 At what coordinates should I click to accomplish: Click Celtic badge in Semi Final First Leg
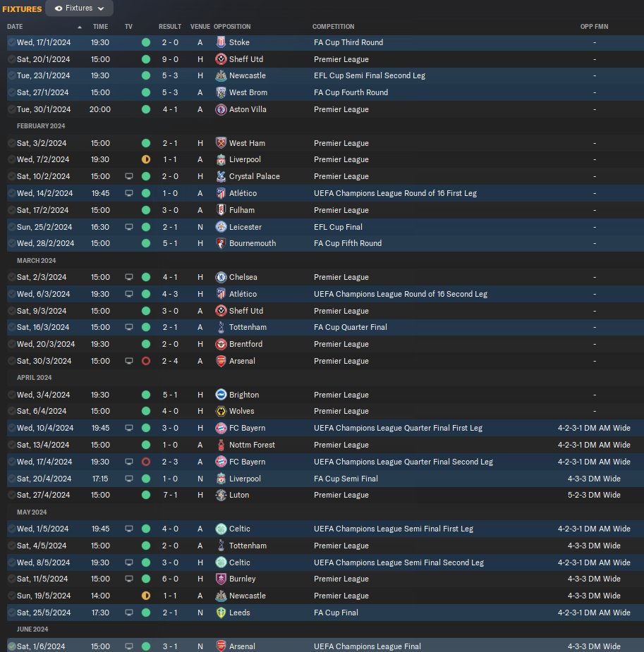[221, 529]
